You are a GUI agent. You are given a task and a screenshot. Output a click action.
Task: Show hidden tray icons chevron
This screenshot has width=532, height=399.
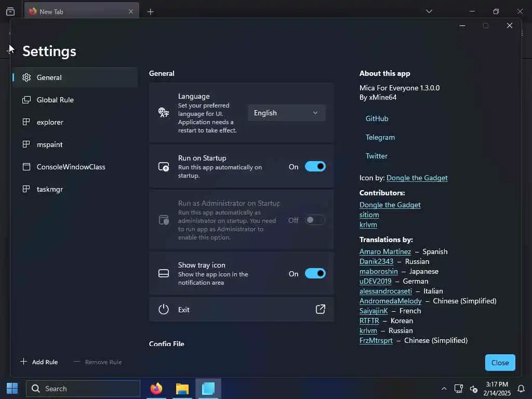[x=444, y=389]
